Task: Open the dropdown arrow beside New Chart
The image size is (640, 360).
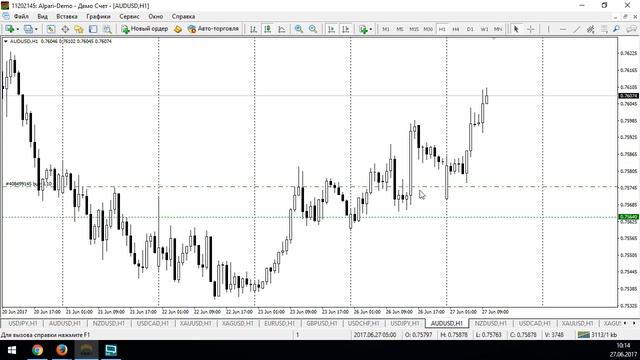Action: coord(18,29)
